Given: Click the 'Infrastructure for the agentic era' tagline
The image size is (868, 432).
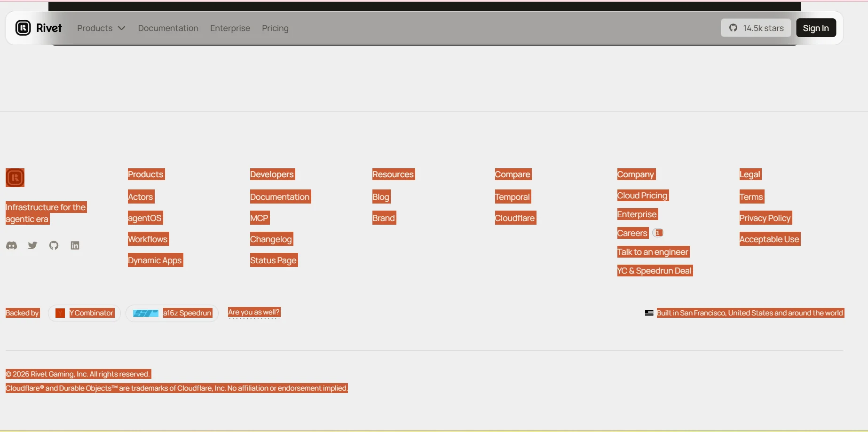Looking at the screenshot, I should click(46, 213).
